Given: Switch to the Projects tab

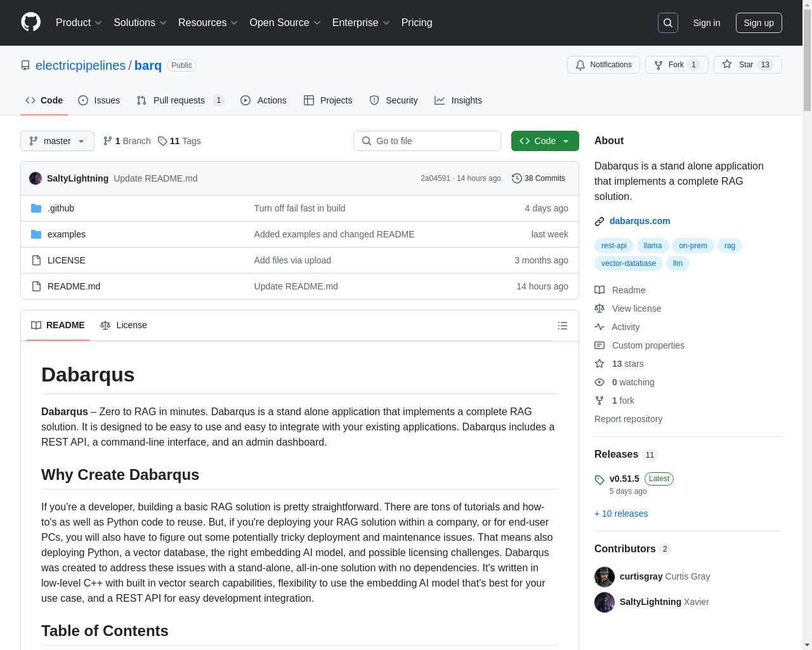Looking at the screenshot, I should tap(328, 100).
